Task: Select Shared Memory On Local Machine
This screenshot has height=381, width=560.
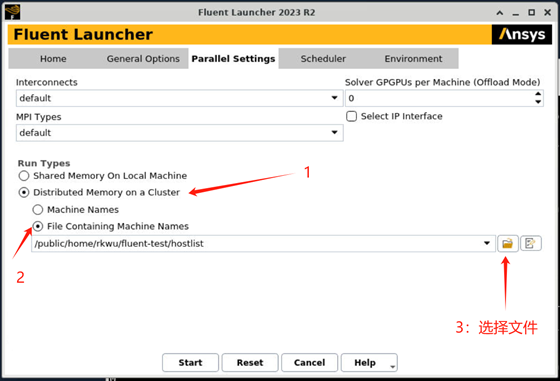Action: point(24,176)
